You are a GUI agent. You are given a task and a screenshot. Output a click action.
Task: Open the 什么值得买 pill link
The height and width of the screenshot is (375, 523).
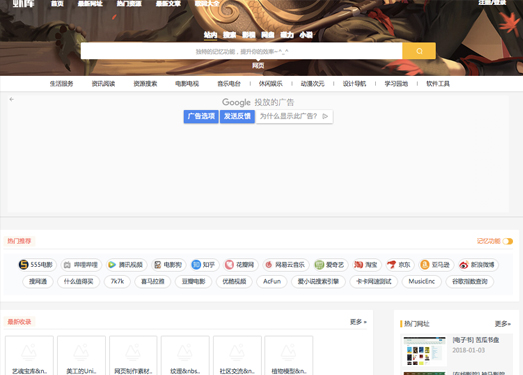click(78, 281)
